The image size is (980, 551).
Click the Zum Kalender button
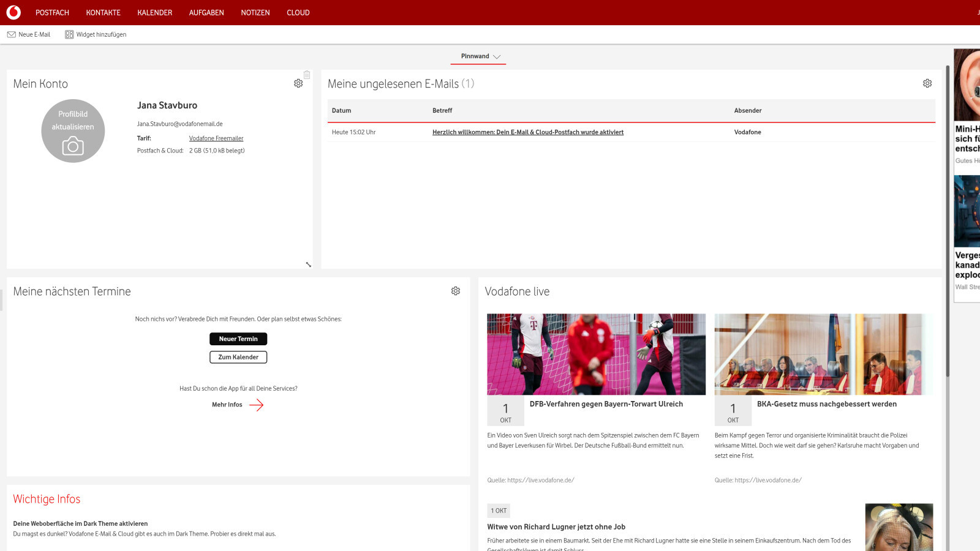238,357
